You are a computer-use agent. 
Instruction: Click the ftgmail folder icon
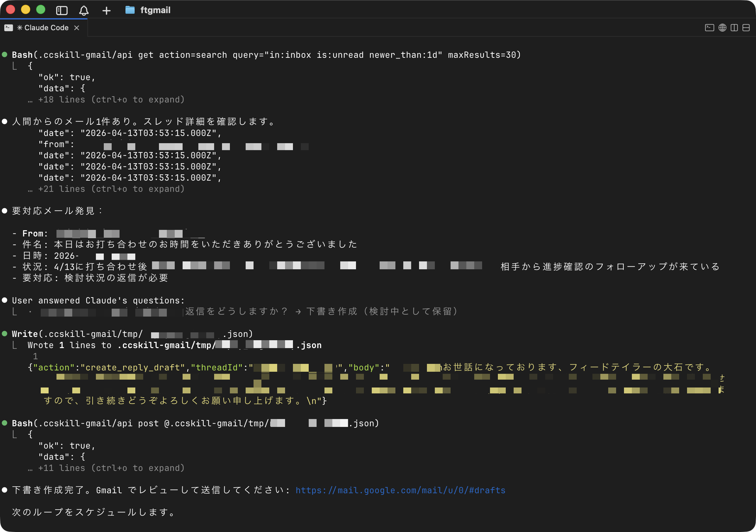coord(130,10)
